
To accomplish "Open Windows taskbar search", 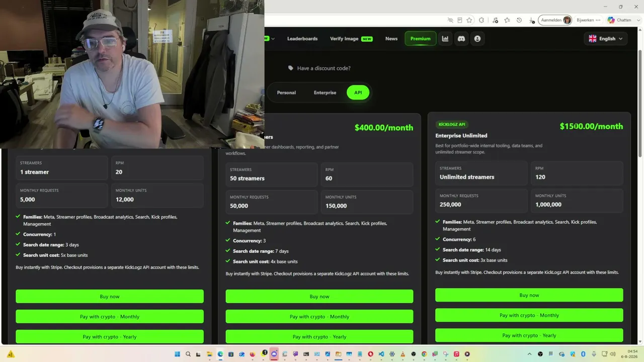I will 188,354.
